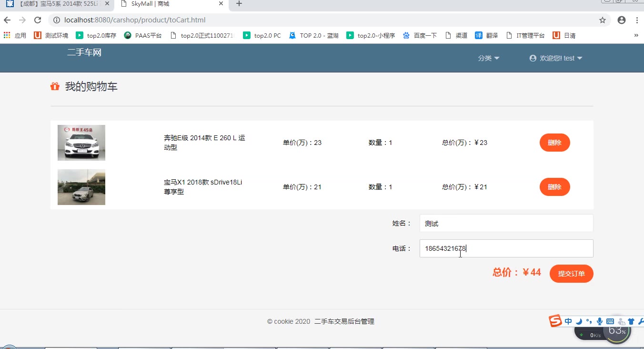This screenshot has height=349, width=644.
Task: Submit the order with 提交订单
Action: (x=571, y=274)
